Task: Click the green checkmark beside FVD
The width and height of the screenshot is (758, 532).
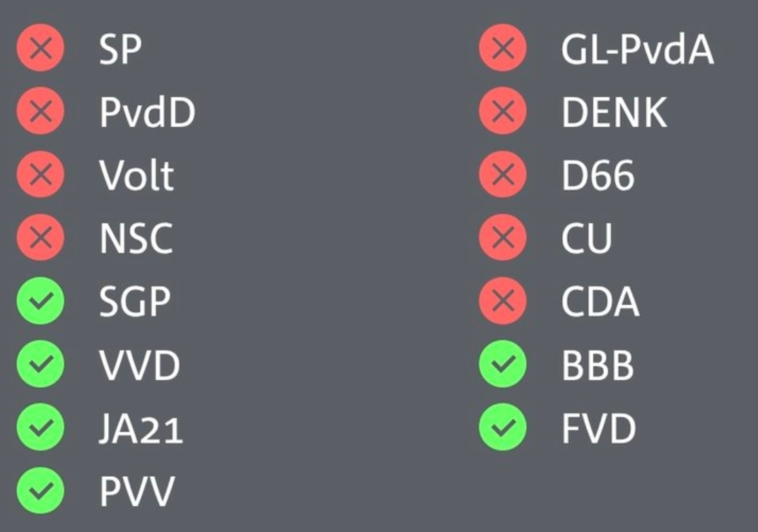Action: coord(503,427)
